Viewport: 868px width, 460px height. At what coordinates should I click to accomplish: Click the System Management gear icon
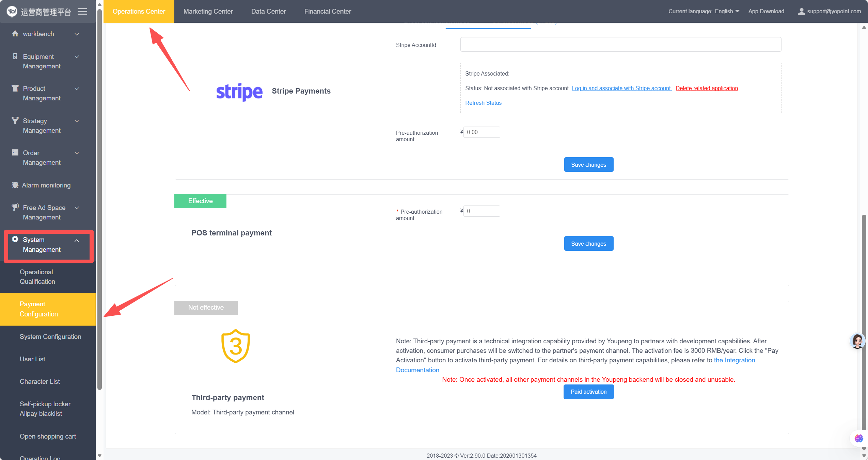[15, 239]
